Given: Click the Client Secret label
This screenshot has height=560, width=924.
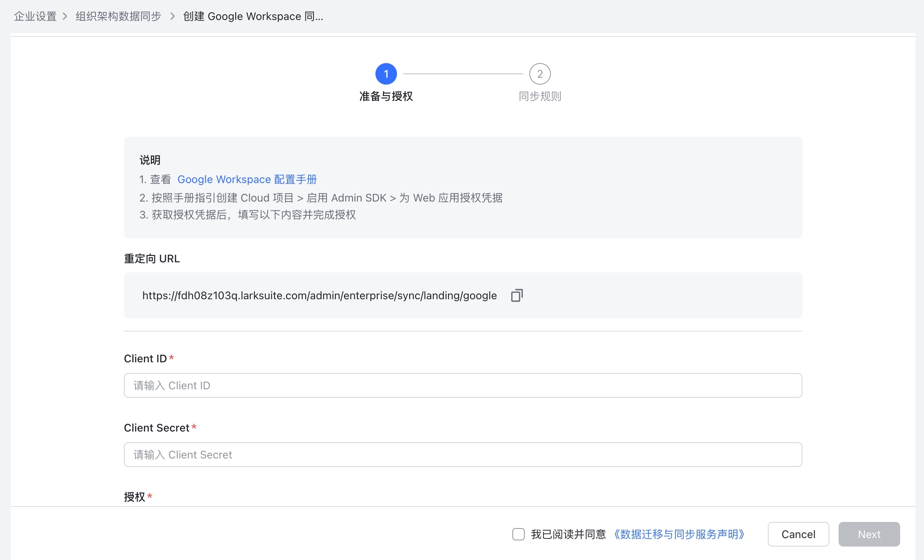Looking at the screenshot, I should pyautogui.click(x=156, y=428).
